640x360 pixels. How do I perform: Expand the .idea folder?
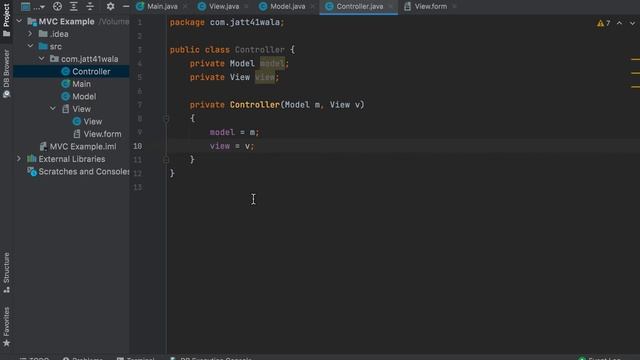[x=30, y=34]
